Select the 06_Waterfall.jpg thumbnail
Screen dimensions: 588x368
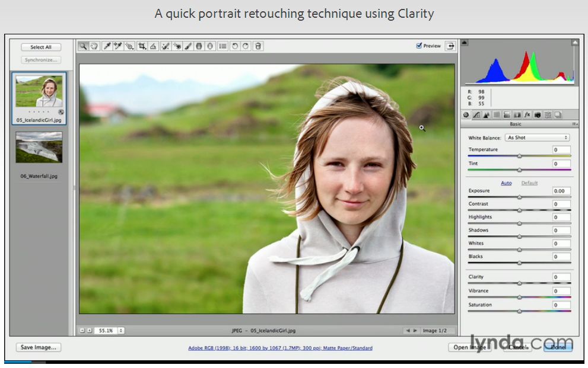pos(39,148)
